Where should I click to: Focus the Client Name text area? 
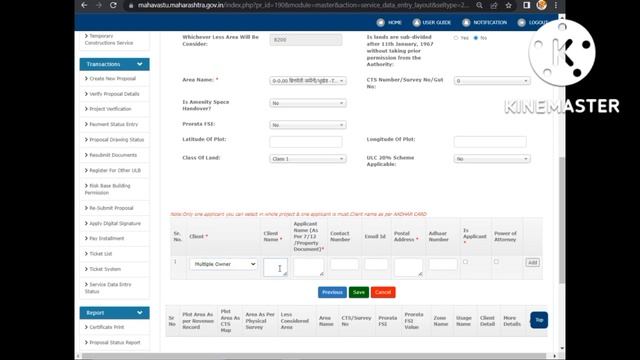click(x=276, y=267)
